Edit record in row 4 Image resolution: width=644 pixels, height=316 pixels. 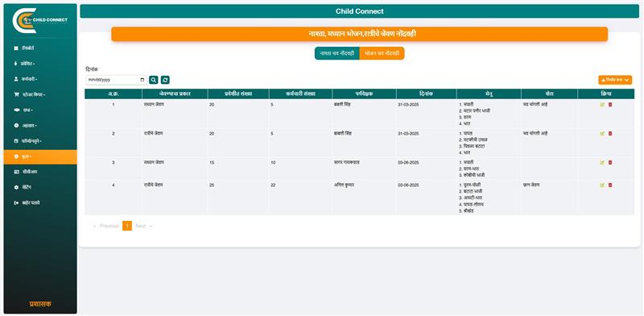[602, 185]
